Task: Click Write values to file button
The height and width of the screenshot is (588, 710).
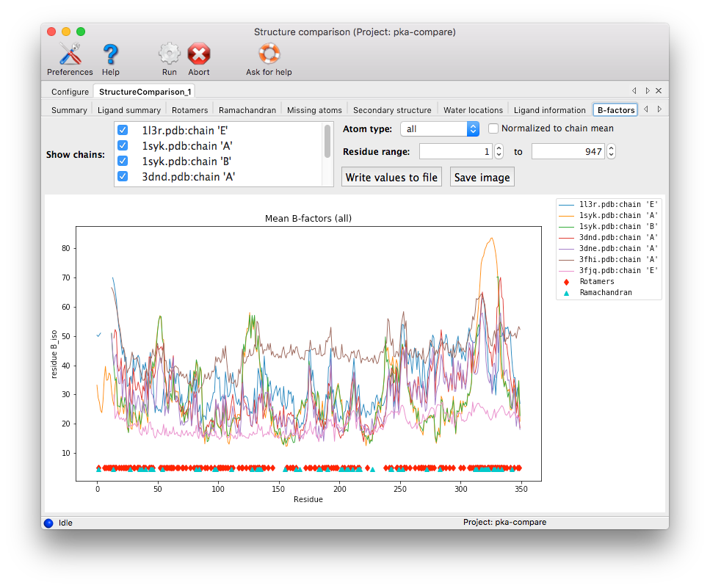Action: point(391,178)
